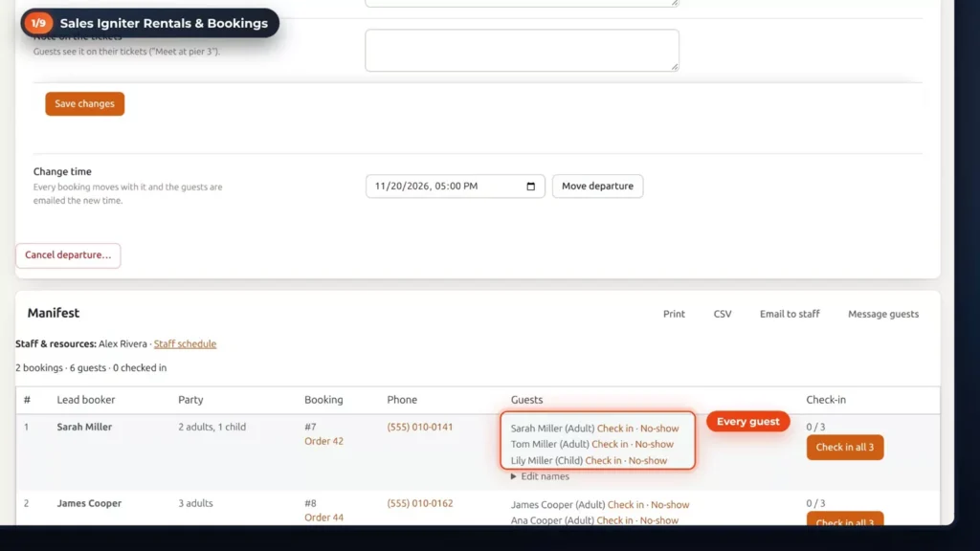Check in James Cooper (Adult) guest
980x551 pixels.
tap(626, 505)
